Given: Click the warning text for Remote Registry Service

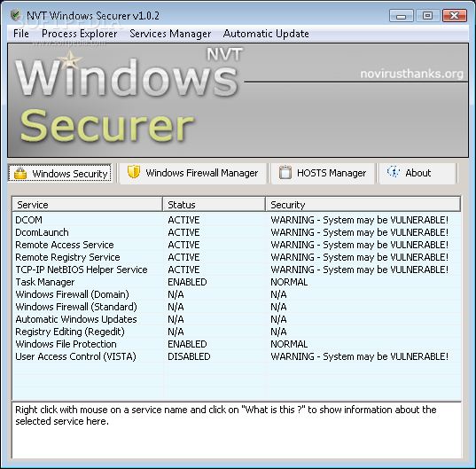Looking at the screenshot, I should 359,257.
